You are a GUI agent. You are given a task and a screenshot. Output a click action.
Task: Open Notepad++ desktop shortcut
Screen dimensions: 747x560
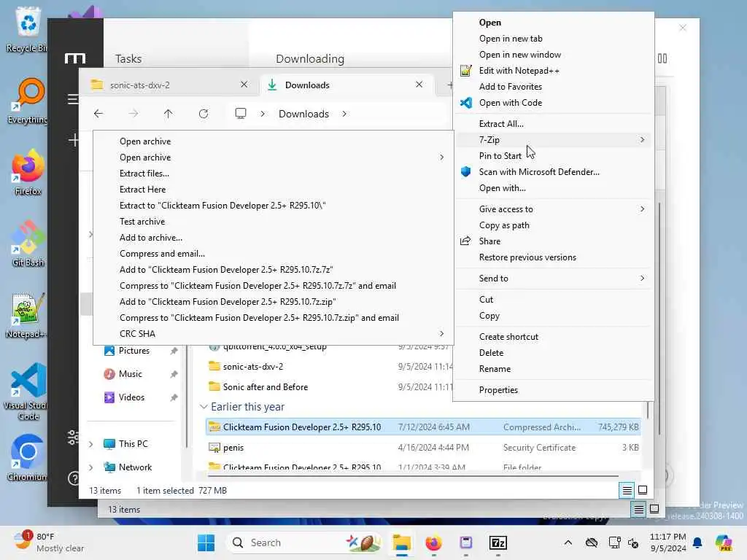(x=27, y=315)
